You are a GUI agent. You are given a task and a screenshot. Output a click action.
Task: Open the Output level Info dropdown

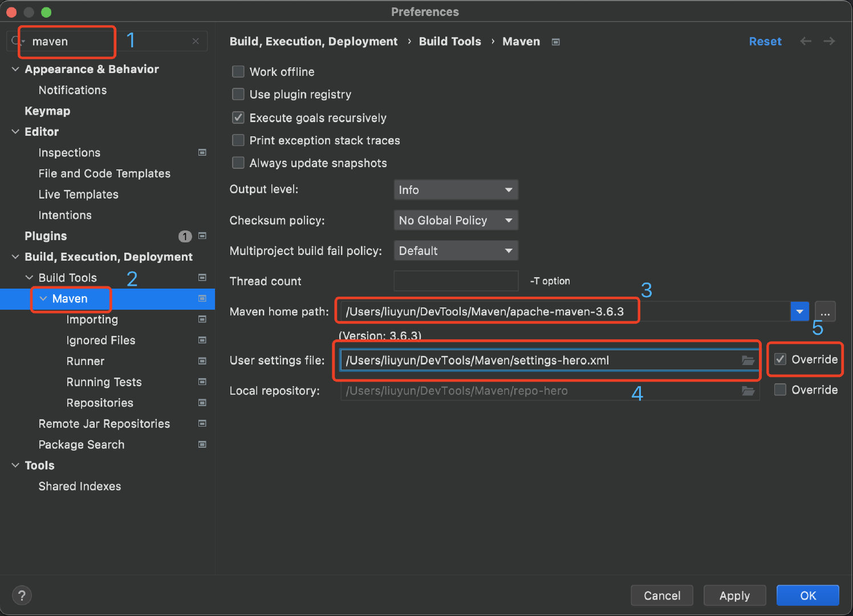pos(456,190)
